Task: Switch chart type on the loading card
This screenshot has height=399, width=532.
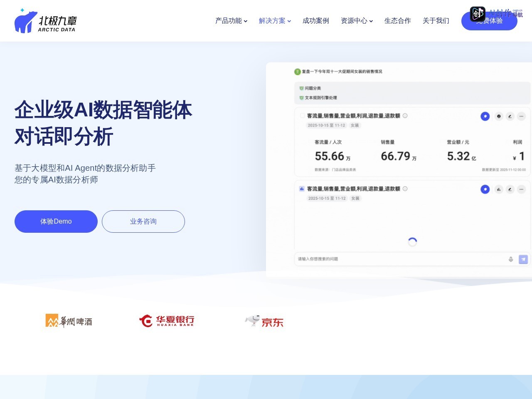Action: click(499, 189)
